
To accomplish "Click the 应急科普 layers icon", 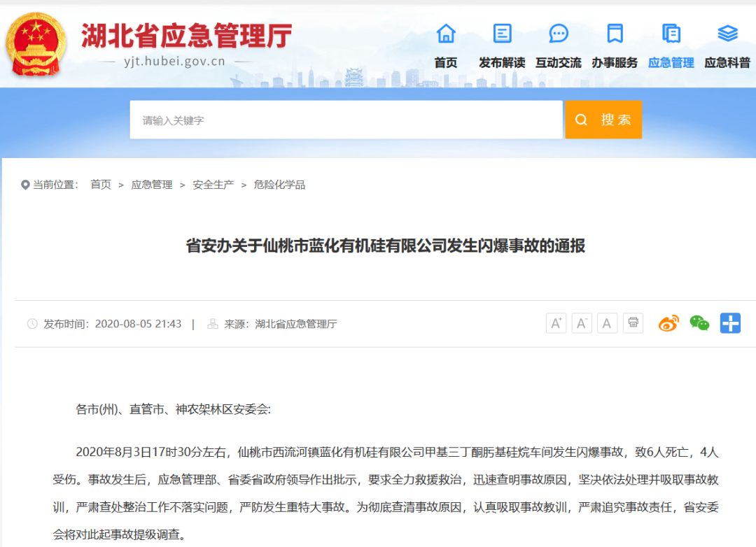I will pos(727,33).
